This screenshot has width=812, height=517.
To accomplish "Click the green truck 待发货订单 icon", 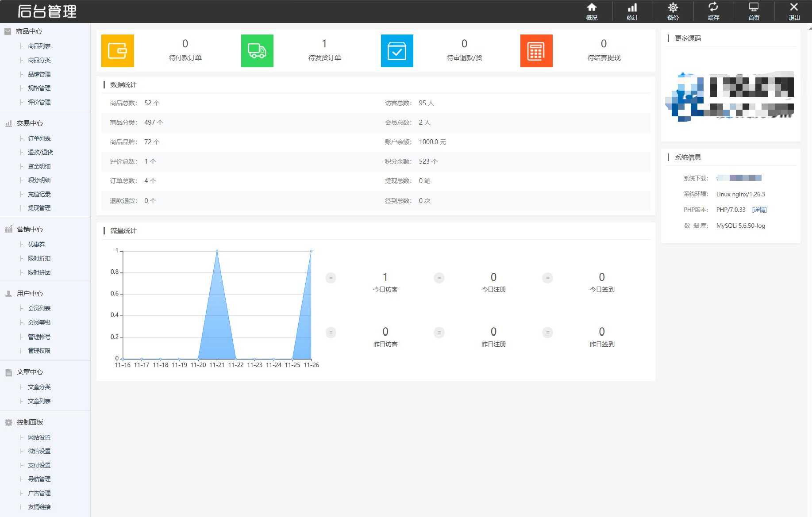I will pos(257,51).
